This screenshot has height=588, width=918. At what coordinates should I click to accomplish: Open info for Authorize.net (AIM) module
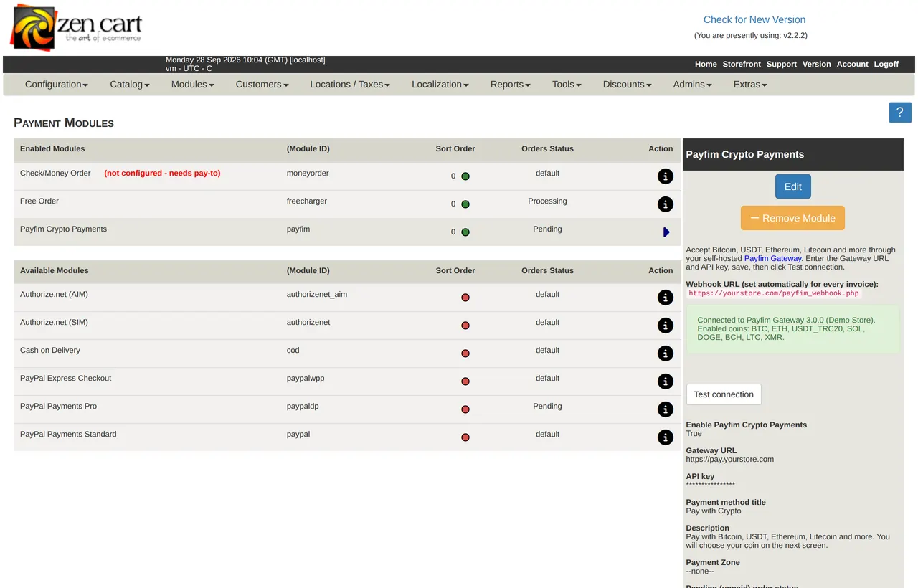coord(665,298)
